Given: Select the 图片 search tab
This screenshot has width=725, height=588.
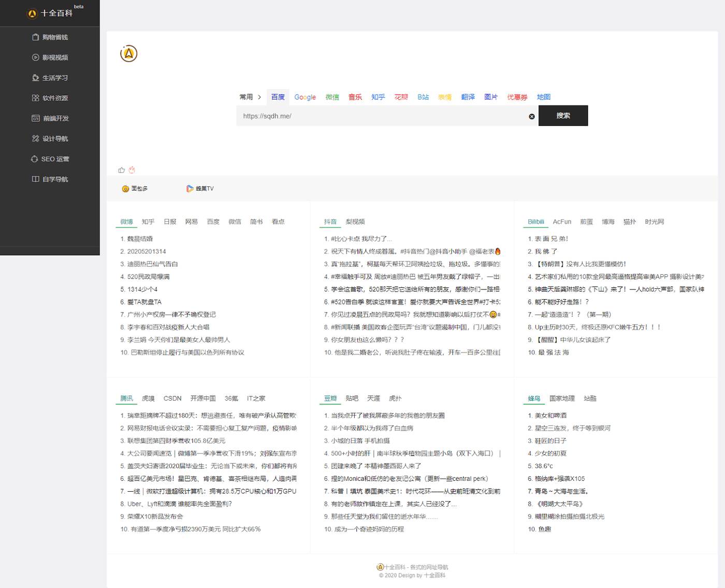Looking at the screenshot, I should [x=491, y=97].
